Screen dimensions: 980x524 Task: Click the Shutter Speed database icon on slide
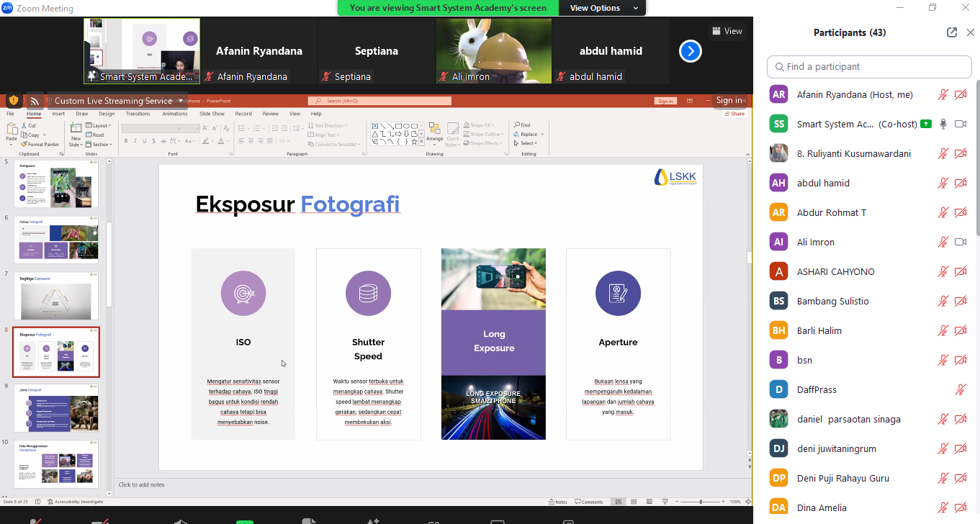[369, 294]
